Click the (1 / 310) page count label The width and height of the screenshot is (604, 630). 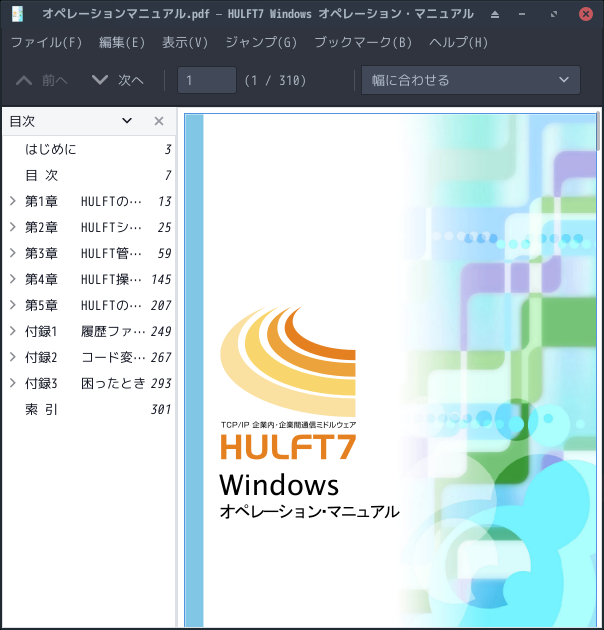point(275,80)
